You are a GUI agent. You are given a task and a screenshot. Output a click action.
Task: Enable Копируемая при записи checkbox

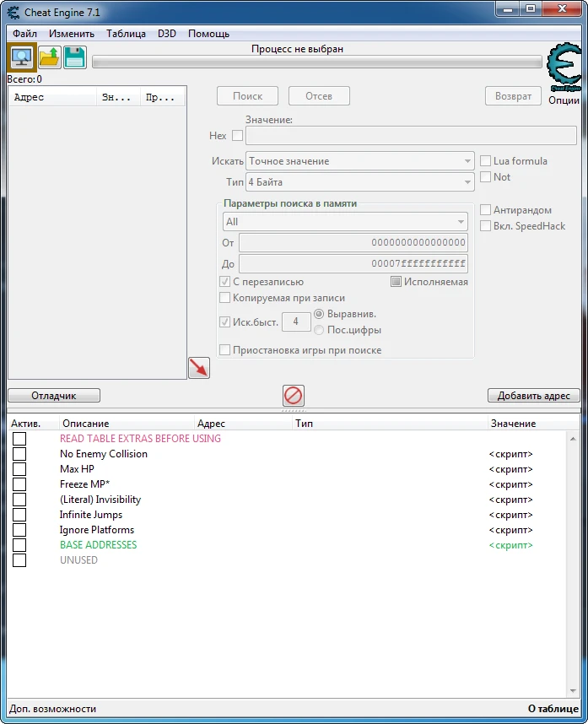224,298
